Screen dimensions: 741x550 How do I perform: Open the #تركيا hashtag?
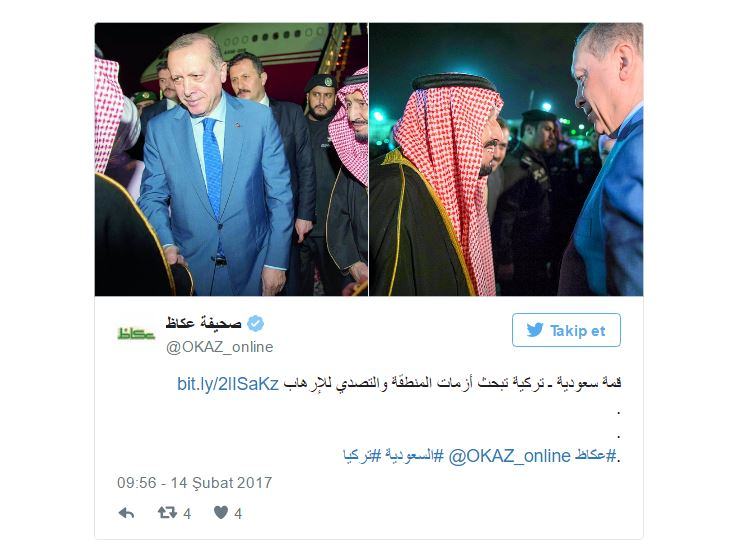click(x=362, y=456)
